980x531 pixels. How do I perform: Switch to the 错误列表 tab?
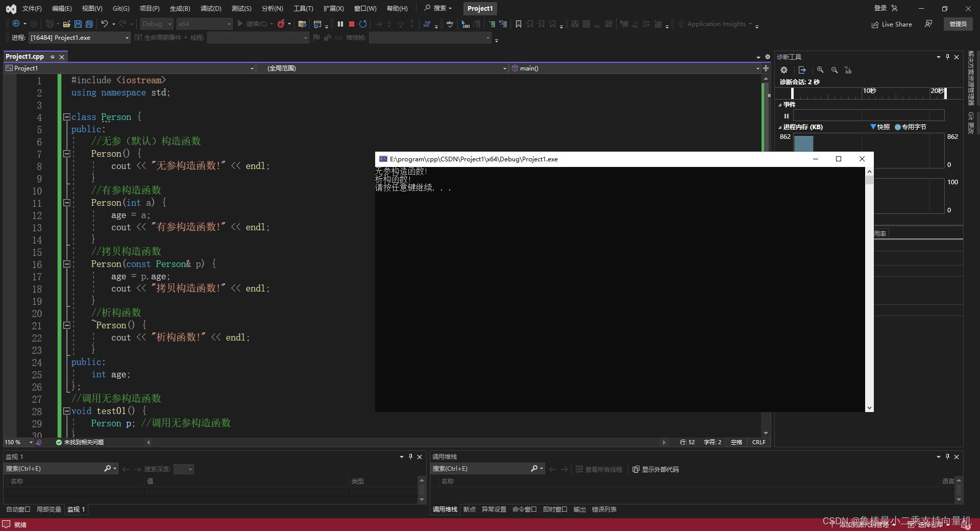click(x=604, y=510)
